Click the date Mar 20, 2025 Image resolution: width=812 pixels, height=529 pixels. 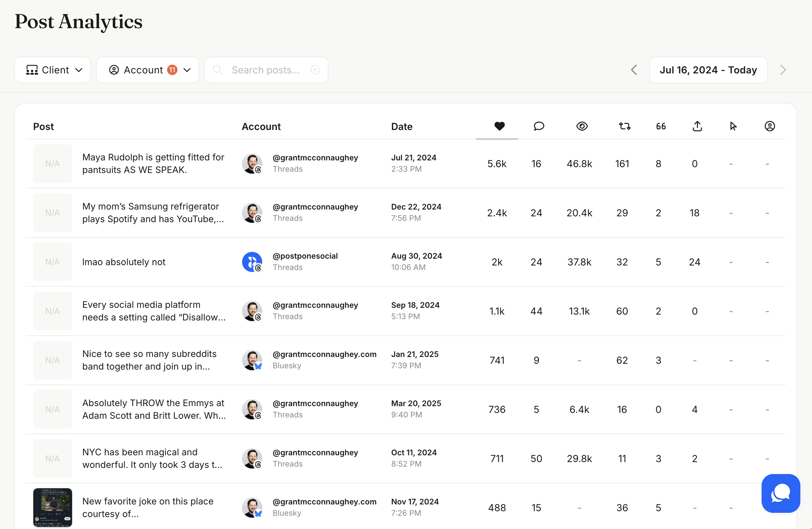416,404
